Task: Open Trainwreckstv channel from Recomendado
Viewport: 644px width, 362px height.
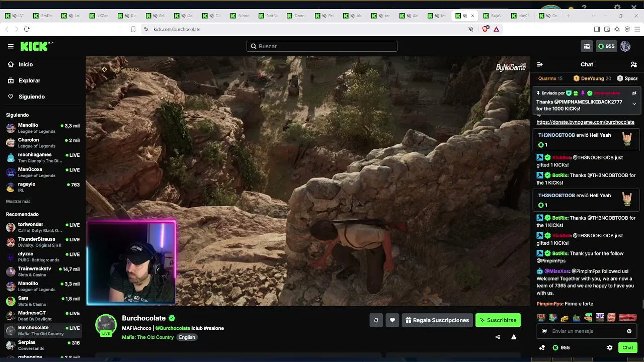Action: point(43,271)
